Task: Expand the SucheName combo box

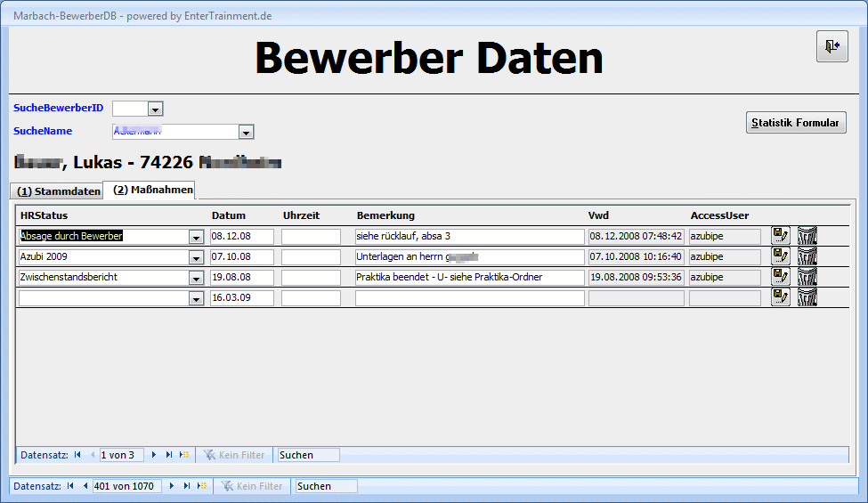Action: click(247, 132)
